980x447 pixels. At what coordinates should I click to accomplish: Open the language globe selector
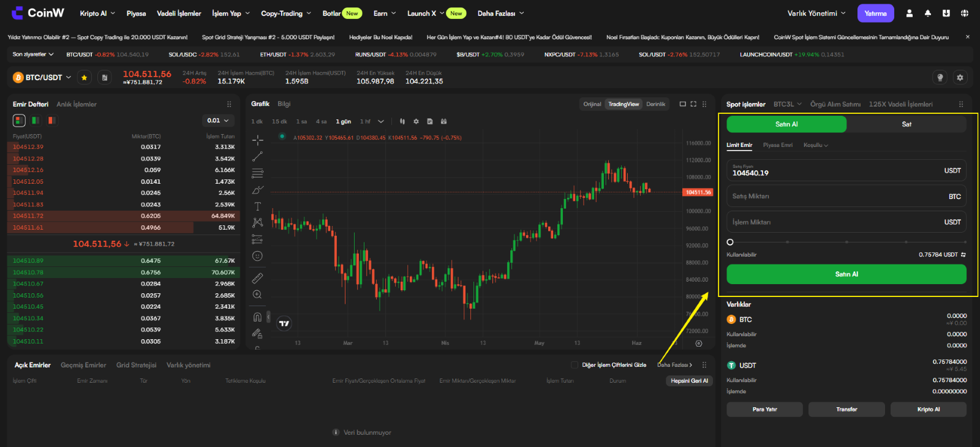(965, 13)
